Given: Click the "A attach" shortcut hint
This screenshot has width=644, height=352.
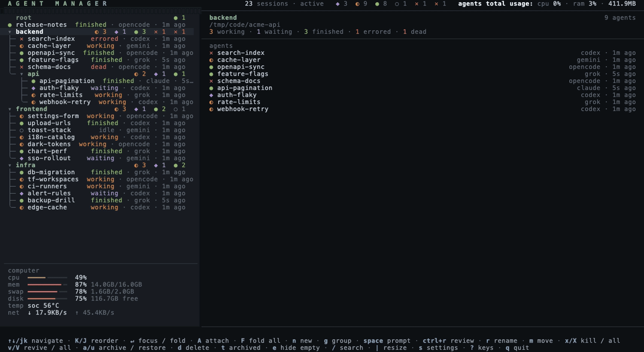Looking at the screenshot, I should (213, 341).
